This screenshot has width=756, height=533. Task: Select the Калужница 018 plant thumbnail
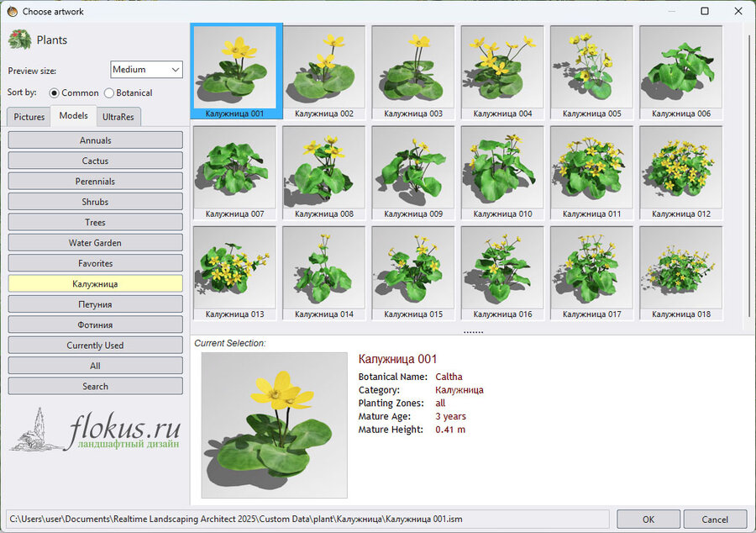pyautogui.click(x=680, y=272)
